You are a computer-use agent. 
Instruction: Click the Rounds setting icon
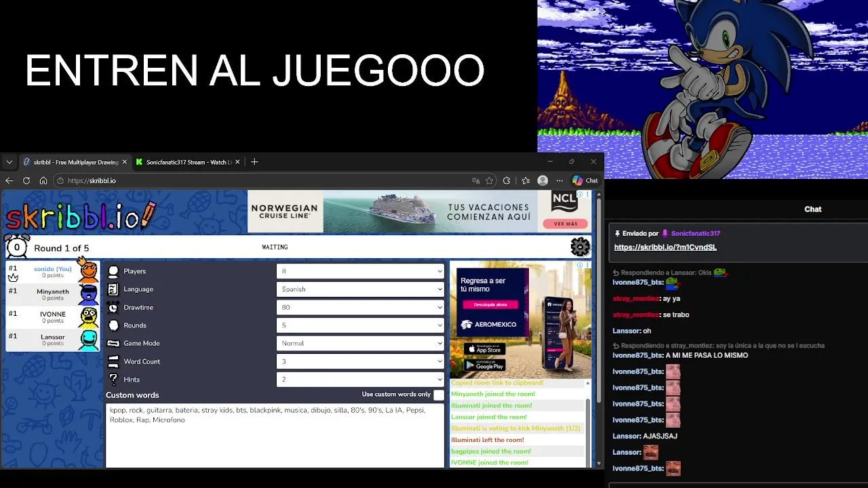tap(113, 325)
